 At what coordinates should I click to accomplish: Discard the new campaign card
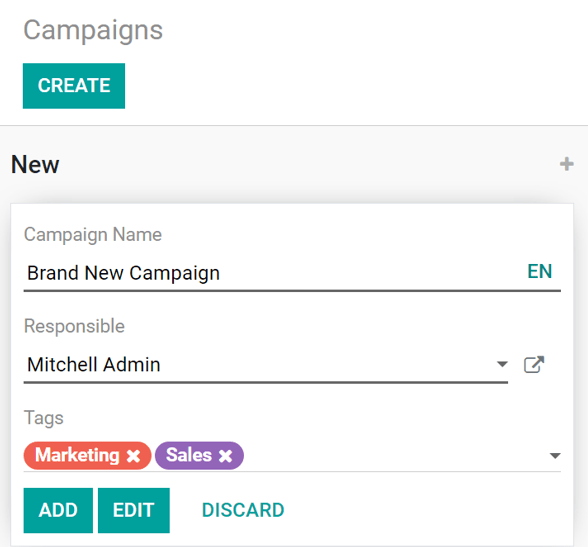click(243, 510)
